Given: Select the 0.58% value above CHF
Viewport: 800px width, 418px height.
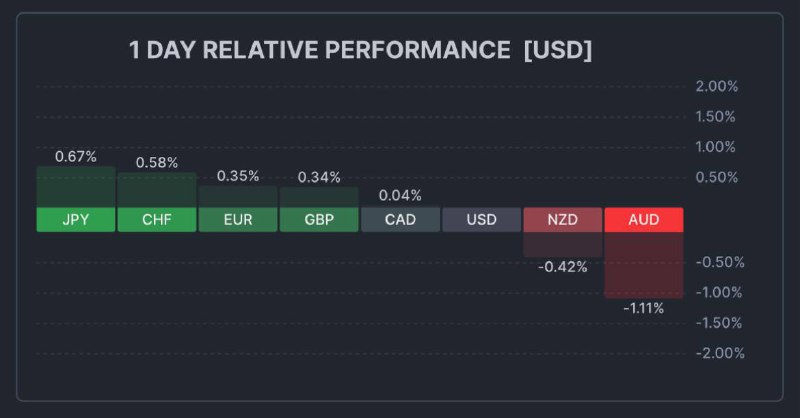Looking at the screenshot, I should [x=157, y=162].
